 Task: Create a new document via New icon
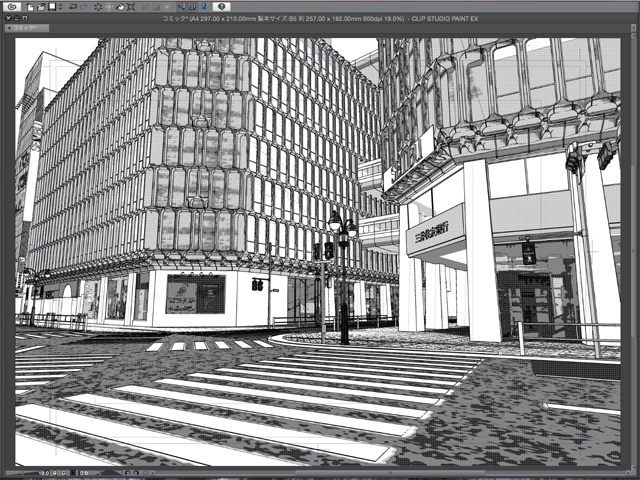coord(30,7)
